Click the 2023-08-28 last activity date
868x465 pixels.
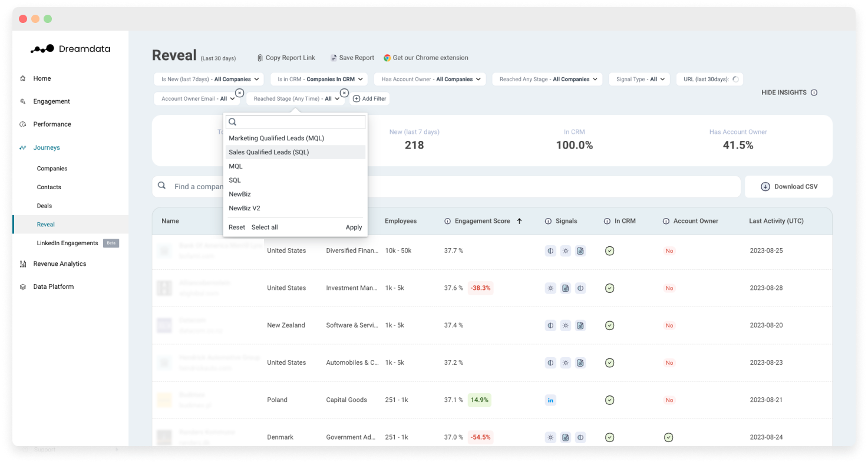tap(766, 288)
